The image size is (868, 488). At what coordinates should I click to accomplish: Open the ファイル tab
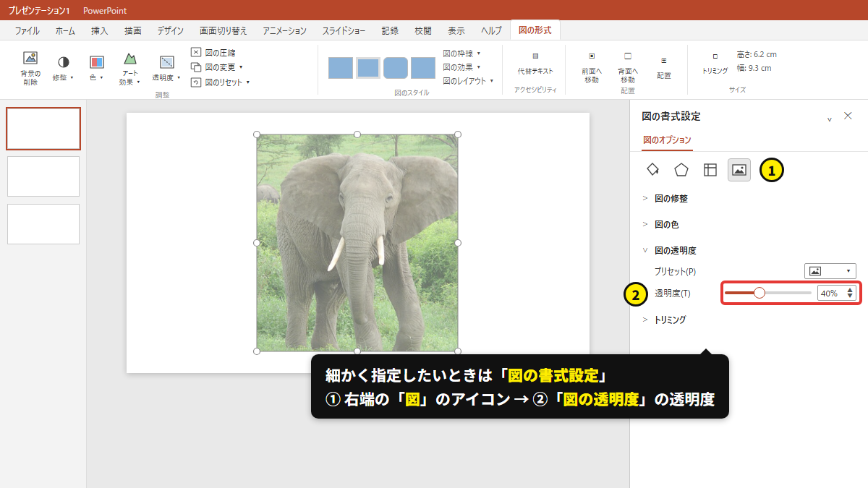27,30
